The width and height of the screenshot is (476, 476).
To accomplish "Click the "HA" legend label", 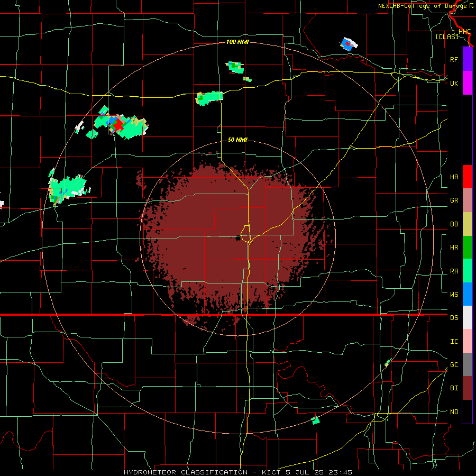I will [x=454, y=177].
